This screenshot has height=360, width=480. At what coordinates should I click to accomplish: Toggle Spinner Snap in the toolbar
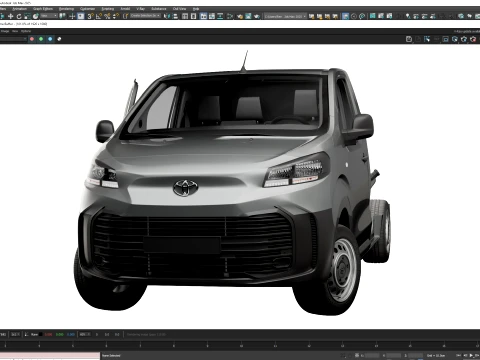click(116, 16)
